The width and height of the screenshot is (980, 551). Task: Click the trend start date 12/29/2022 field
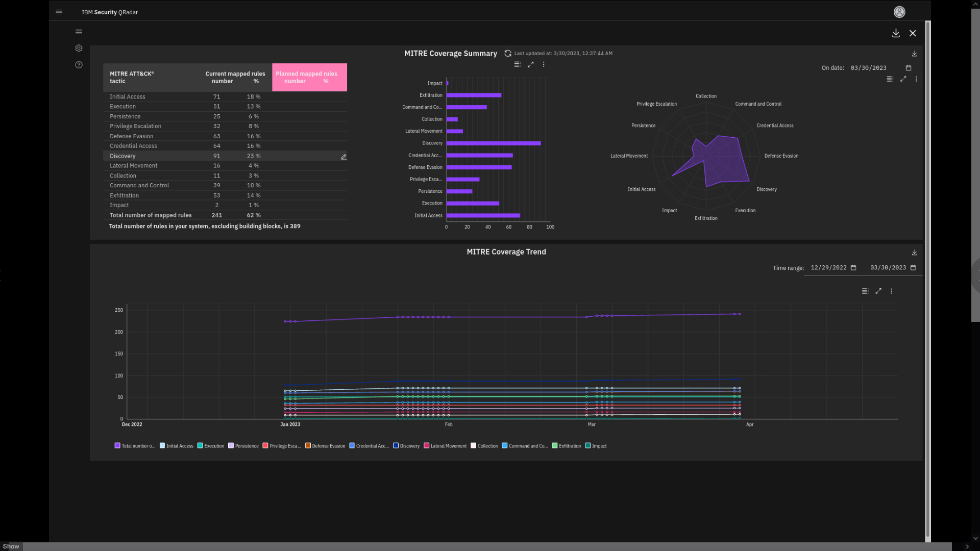[x=828, y=268]
